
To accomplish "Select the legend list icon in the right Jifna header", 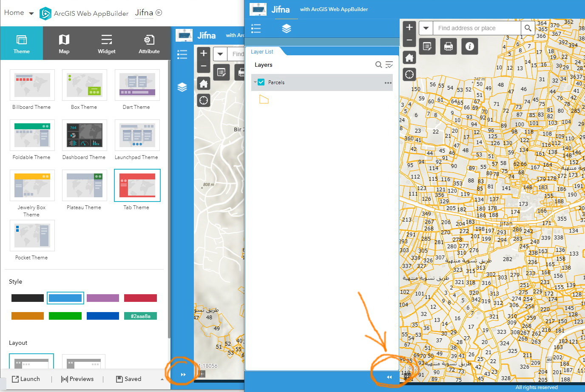I will click(256, 28).
